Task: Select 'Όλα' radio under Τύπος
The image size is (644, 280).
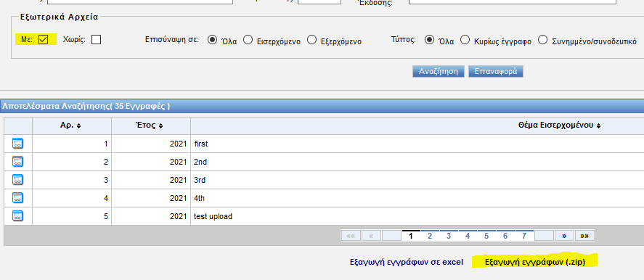Action: 429,40
